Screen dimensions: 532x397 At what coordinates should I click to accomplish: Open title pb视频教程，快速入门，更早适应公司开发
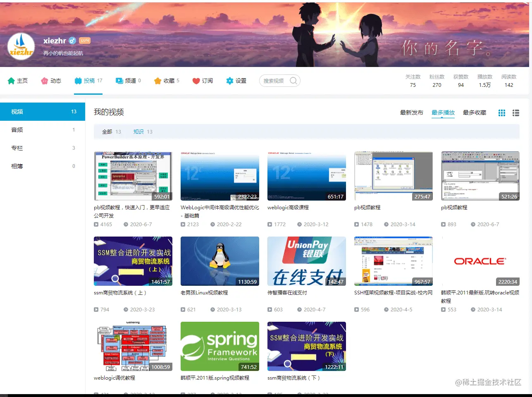[132, 212]
